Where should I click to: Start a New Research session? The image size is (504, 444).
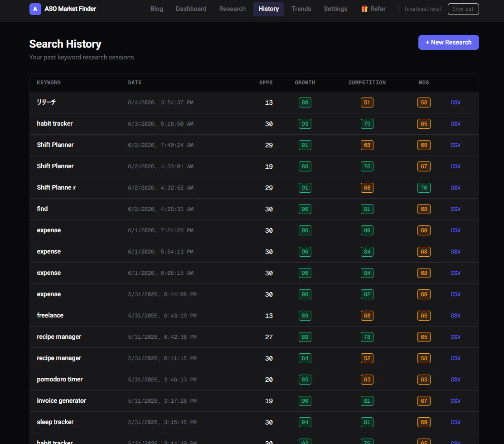pyautogui.click(x=448, y=43)
